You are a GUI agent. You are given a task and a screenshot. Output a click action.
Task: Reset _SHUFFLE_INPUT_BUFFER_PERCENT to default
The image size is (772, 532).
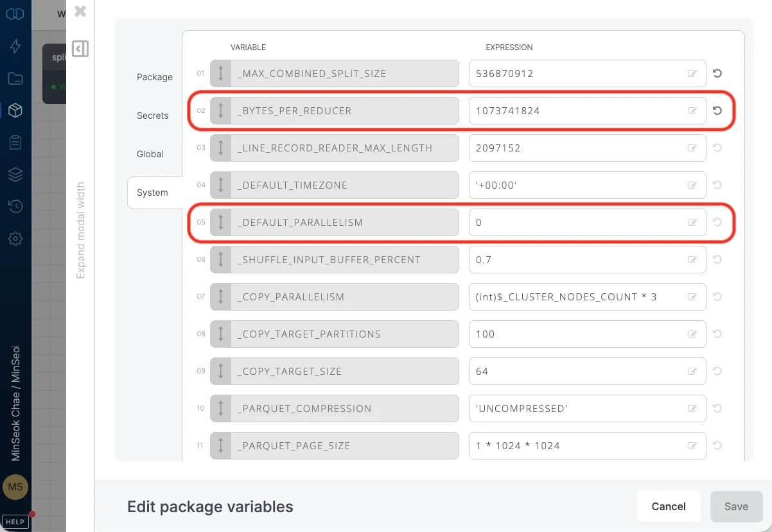[x=717, y=259]
